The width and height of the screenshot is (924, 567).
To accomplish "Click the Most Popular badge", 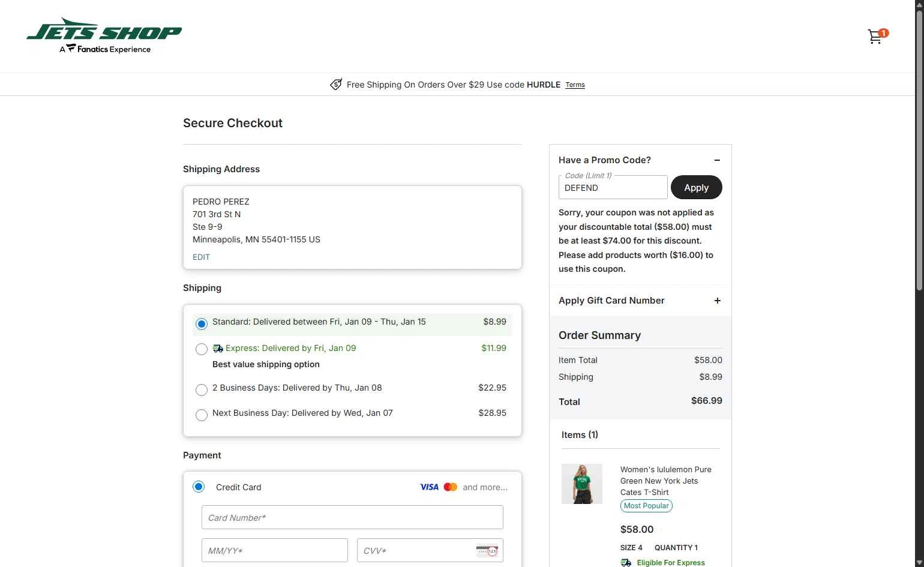I will (x=646, y=506).
